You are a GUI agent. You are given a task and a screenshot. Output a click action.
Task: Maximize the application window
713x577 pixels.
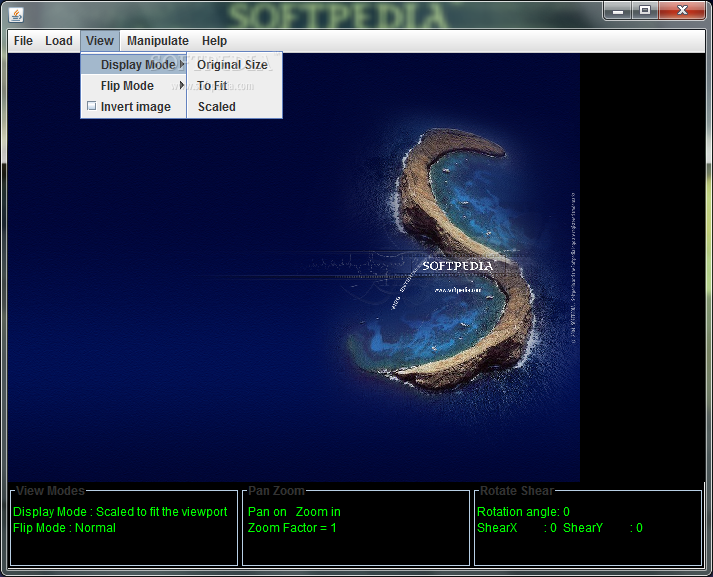point(645,10)
